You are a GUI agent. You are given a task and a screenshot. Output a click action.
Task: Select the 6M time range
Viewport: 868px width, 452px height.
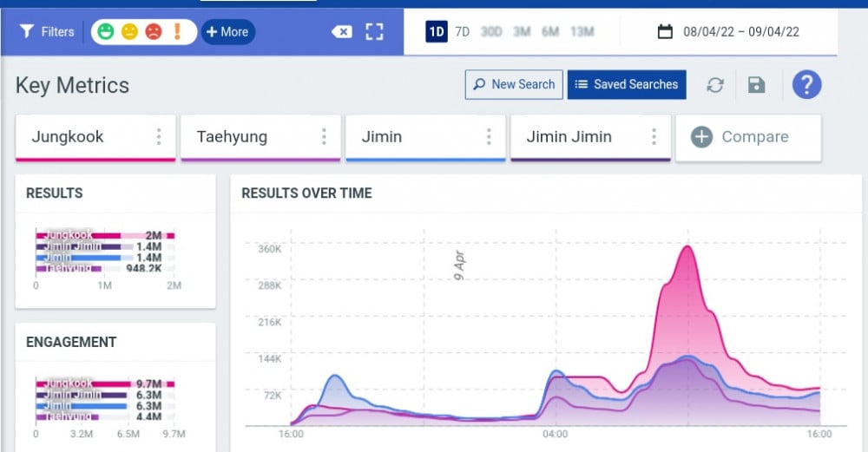click(x=550, y=31)
